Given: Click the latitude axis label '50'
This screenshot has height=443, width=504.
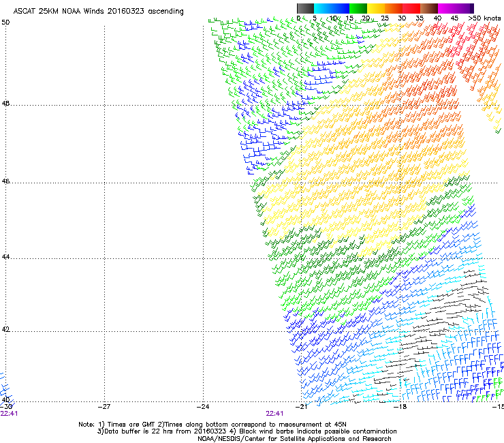Looking at the screenshot, I should tap(5, 22).
